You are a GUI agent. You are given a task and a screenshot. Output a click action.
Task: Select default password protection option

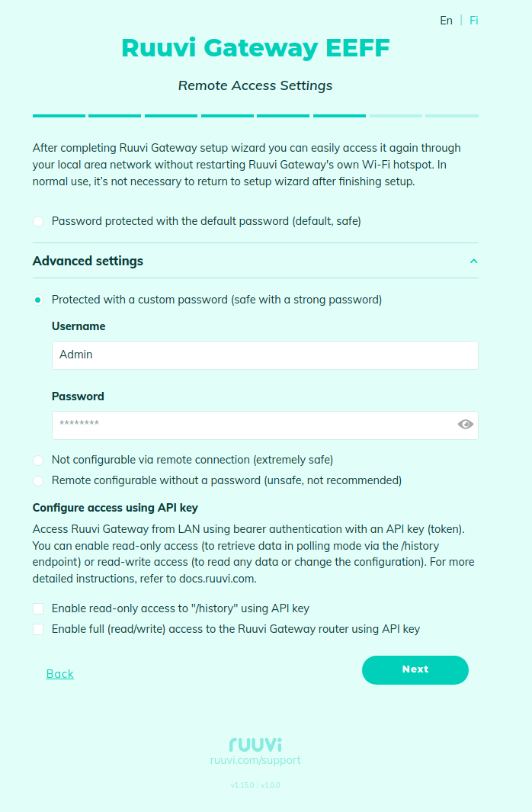coord(38,221)
